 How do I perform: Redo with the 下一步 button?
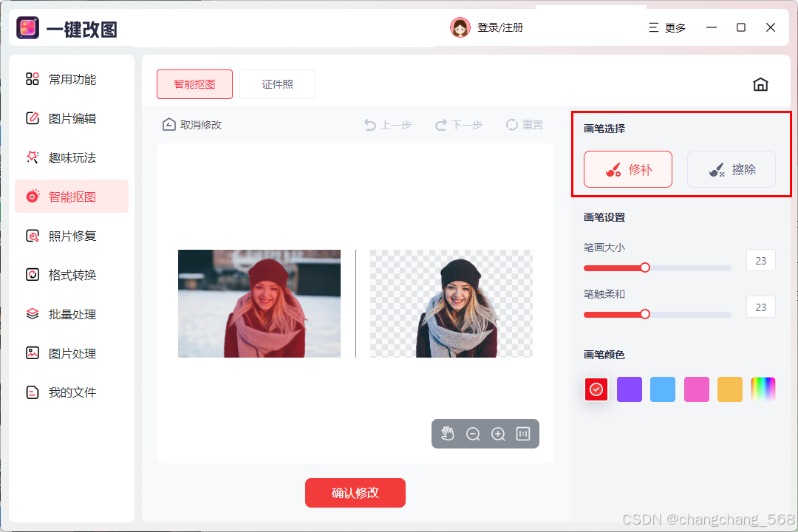[459, 125]
